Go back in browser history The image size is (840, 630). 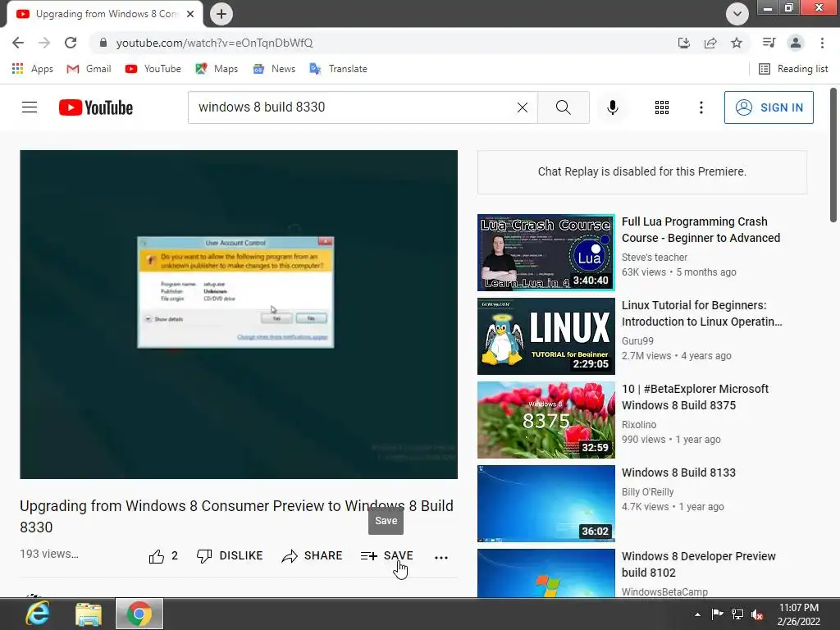[x=18, y=43]
